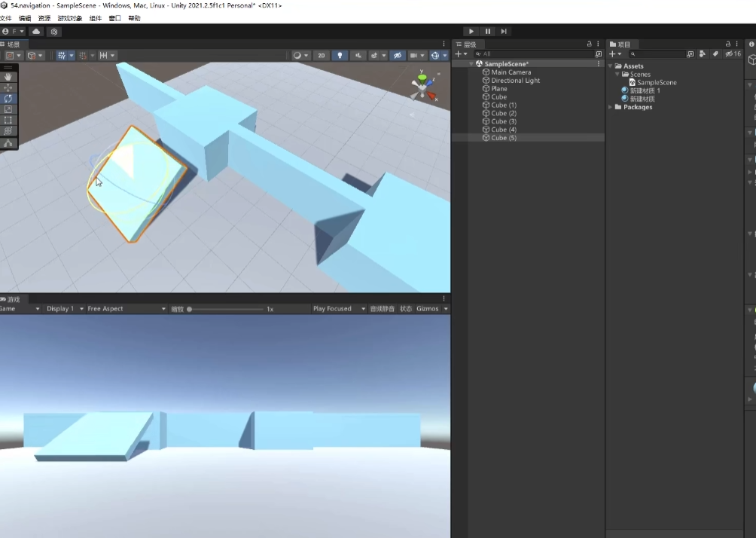Click the 状态 stats button
Image resolution: width=756 pixels, height=538 pixels.
click(406, 309)
